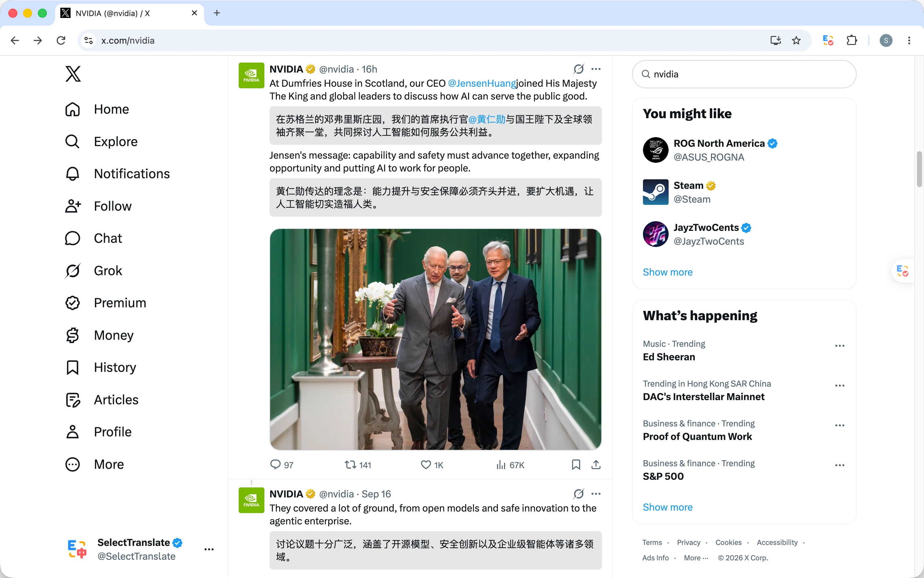Click Show more under You might like
Image resolution: width=924 pixels, height=578 pixels.
(667, 272)
